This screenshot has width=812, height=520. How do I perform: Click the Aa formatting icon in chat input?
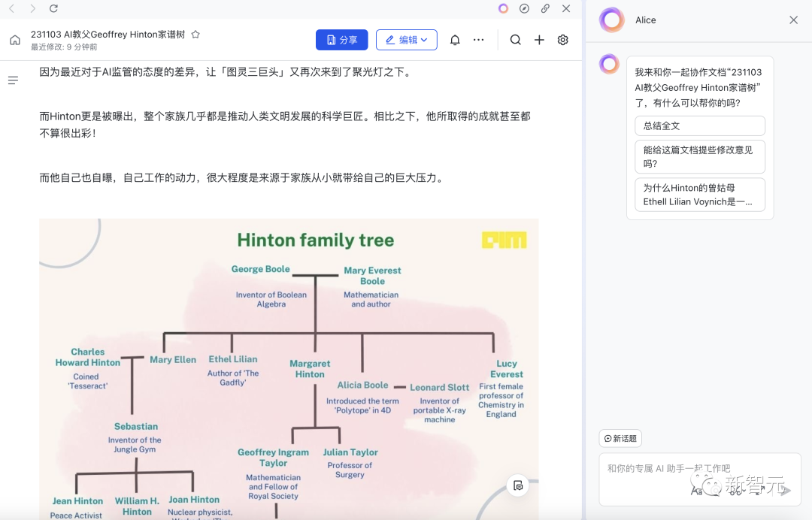point(695,489)
